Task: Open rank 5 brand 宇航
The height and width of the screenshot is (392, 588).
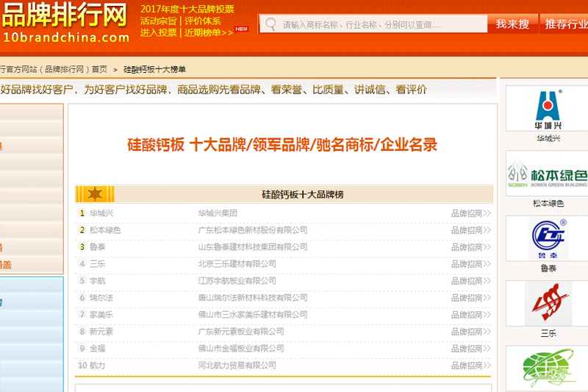Action: coord(98,281)
